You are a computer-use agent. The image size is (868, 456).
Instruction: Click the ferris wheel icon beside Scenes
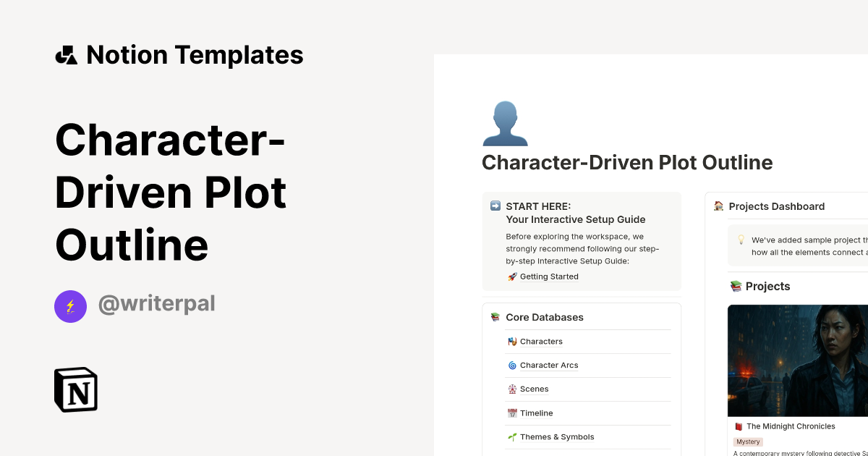click(x=511, y=389)
